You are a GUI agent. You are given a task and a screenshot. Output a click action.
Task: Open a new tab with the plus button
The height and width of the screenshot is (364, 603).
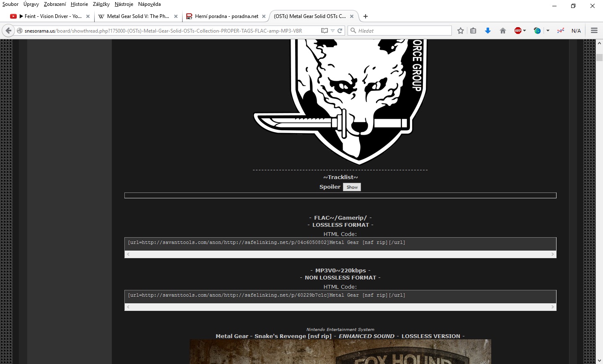[366, 16]
